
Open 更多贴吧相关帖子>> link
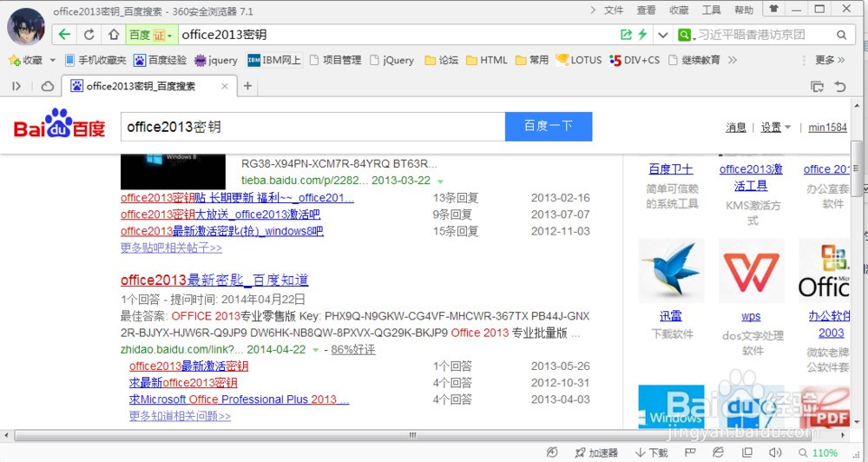[171, 247]
